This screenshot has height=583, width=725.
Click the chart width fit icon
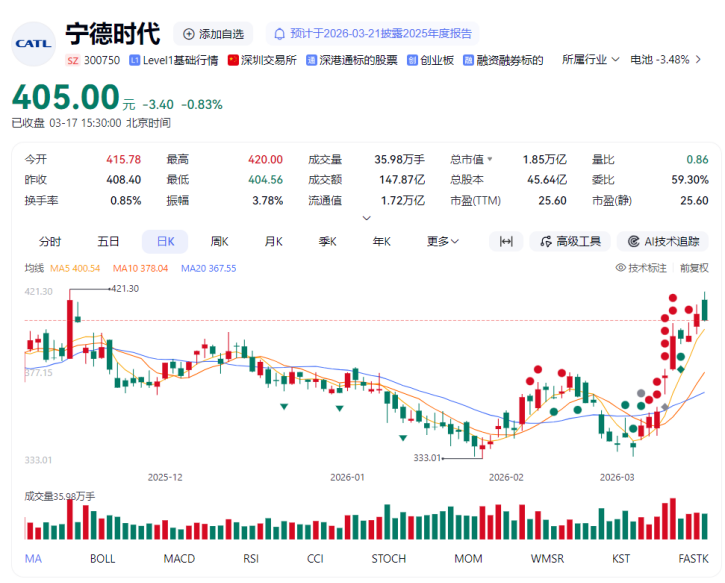pos(506,241)
